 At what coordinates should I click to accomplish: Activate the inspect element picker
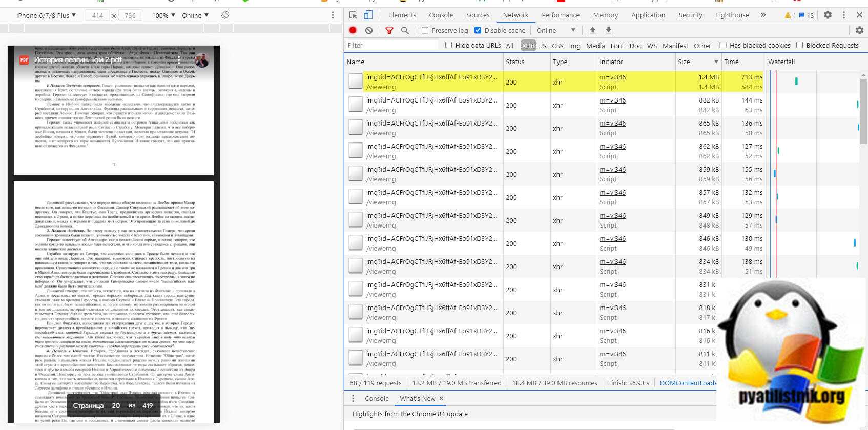[x=353, y=15]
